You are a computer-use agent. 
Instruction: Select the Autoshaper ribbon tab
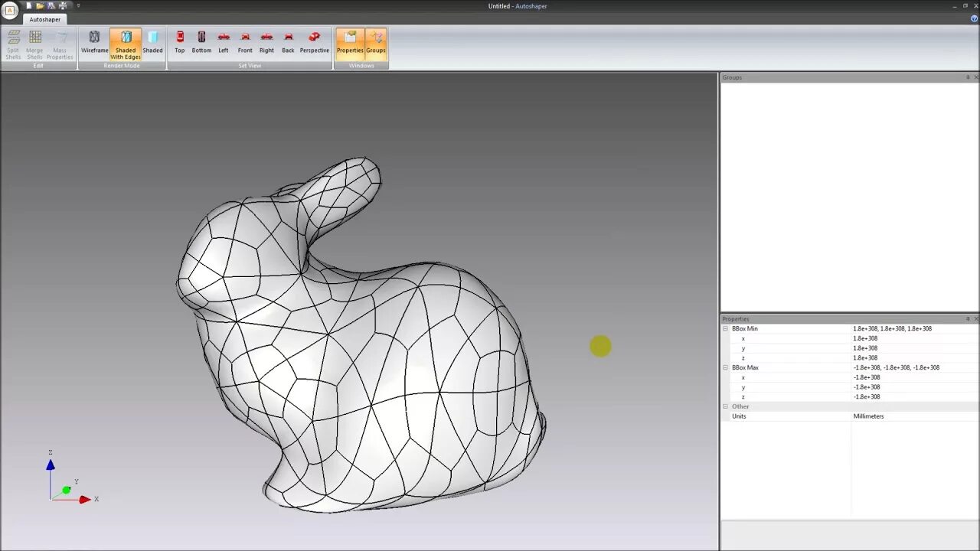[44, 19]
